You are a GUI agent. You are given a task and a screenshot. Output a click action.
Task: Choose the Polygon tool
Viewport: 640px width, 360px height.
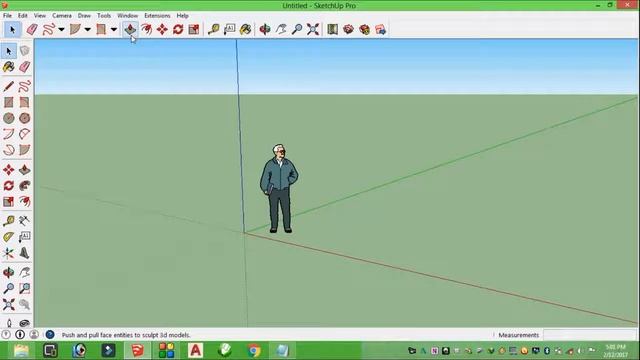click(x=24, y=118)
